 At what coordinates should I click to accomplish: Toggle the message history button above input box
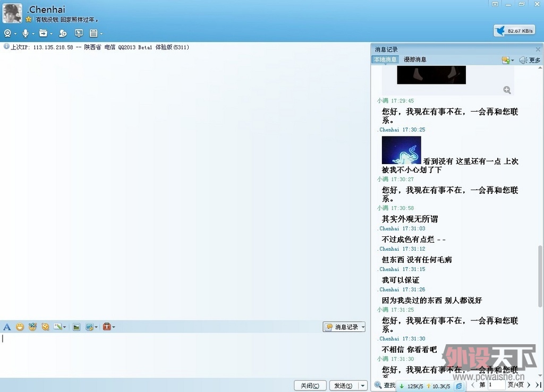tap(342, 327)
